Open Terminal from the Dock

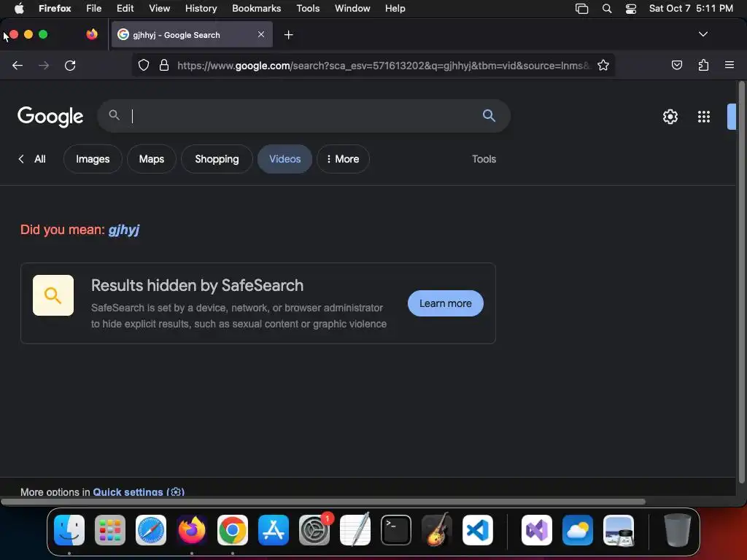click(x=396, y=530)
